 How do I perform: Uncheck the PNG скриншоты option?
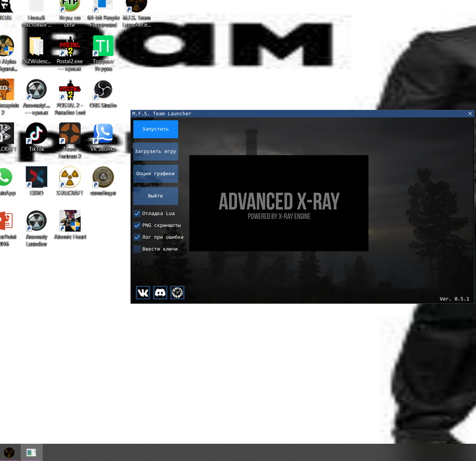137,225
